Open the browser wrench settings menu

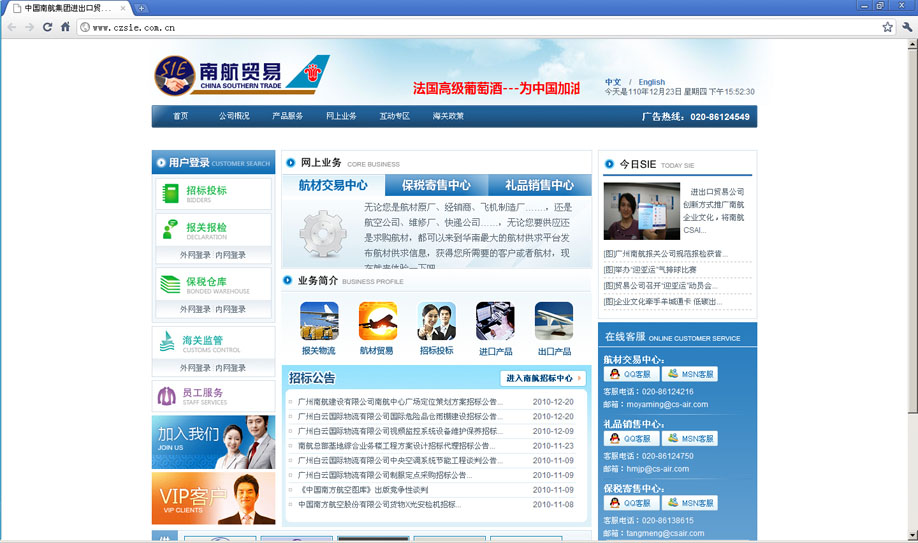click(x=907, y=27)
